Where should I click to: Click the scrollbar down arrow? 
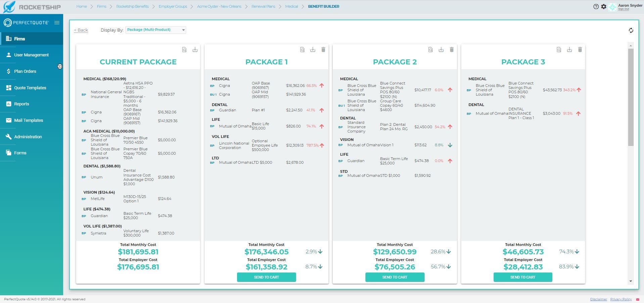click(631, 281)
